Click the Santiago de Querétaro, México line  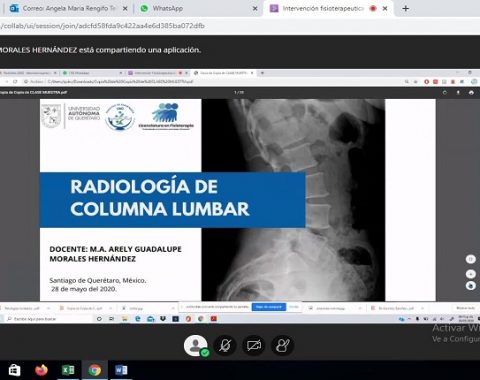pyautogui.click(x=98, y=280)
